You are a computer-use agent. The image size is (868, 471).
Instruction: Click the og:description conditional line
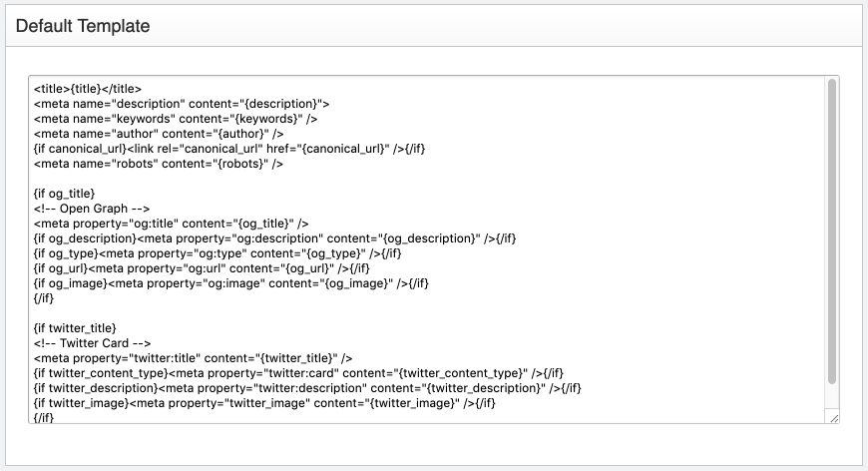point(274,237)
